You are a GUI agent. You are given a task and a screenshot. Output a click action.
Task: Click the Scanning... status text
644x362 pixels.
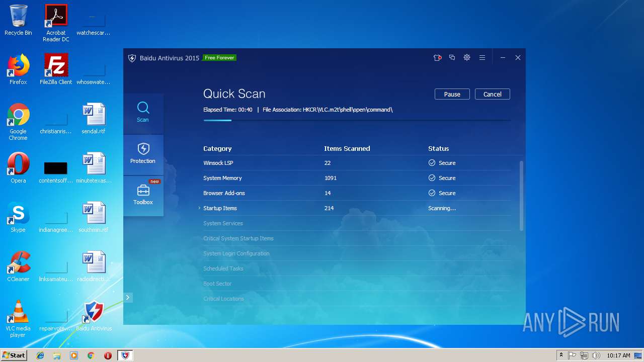tap(442, 208)
